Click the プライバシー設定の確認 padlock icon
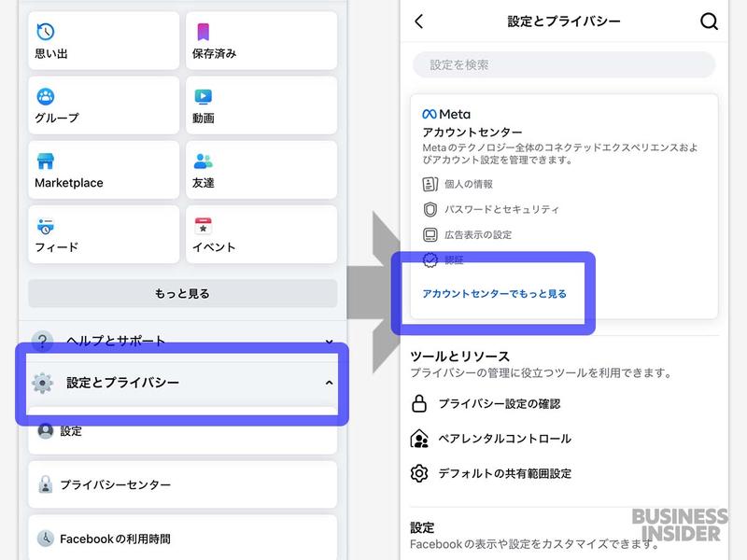Image resolution: width=747 pixels, height=560 pixels. click(x=418, y=403)
